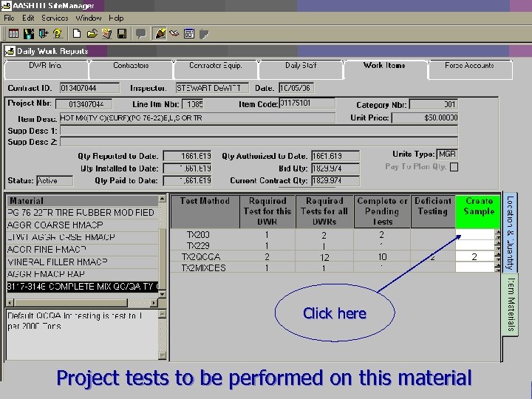This screenshot has height=399, width=532.
Task: Select material LTWT AGGR CRSE HMACP
Action: (82, 237)
